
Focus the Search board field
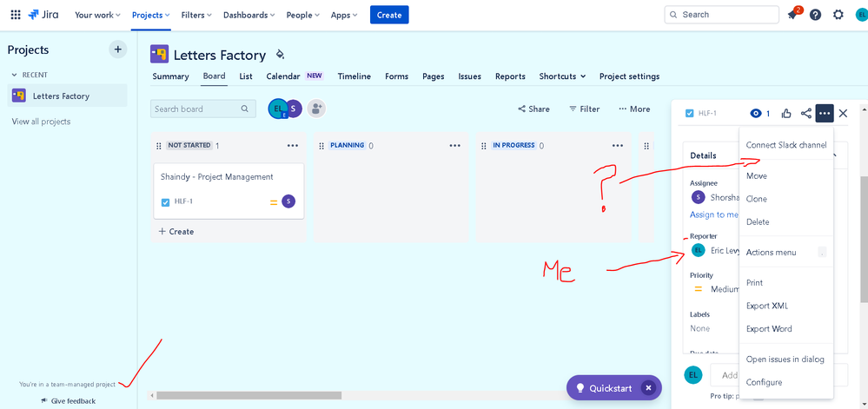coord(203,109)
